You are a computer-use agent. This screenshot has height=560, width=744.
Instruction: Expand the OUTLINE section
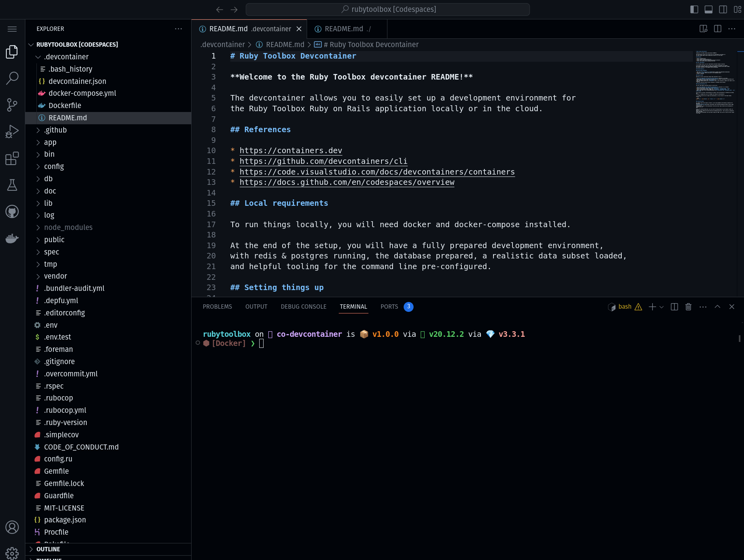pyautogui.click(x=108, y=549)
